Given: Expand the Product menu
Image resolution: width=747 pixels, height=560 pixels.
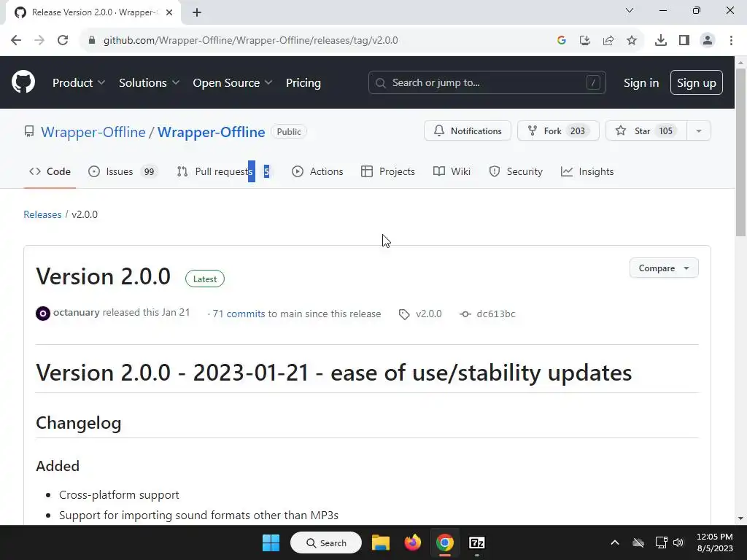Looking at the screenshot, I should click(79, 83).
